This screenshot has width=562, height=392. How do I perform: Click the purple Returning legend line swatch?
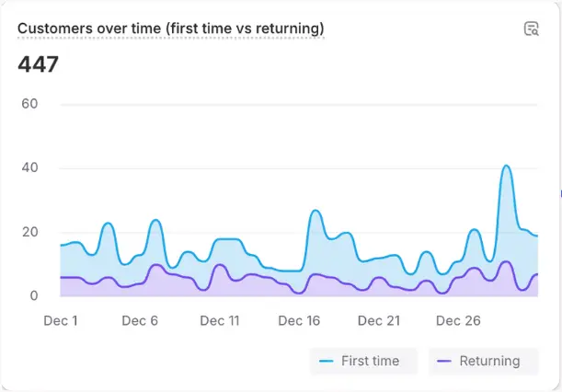click(445, 361)
